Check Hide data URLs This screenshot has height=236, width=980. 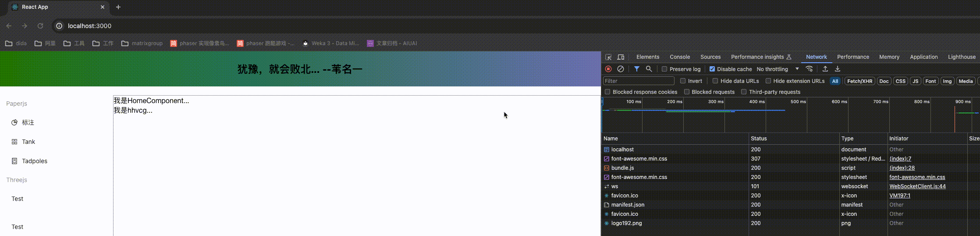715,81
